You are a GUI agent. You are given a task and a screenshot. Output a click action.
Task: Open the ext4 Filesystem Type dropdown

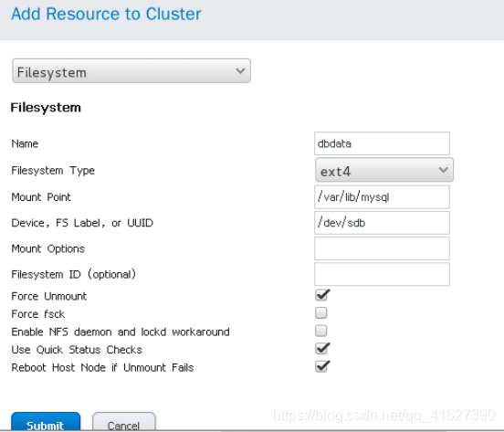click(x=384, y=170)
